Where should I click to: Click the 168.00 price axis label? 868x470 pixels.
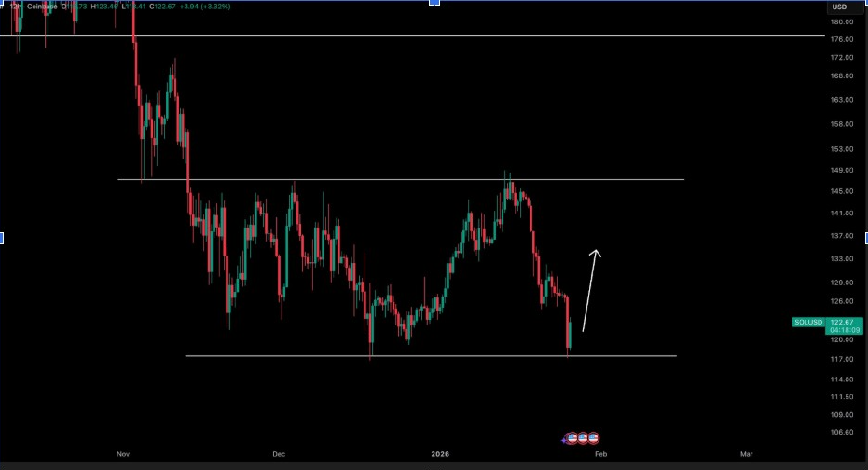tap(841, 76)
